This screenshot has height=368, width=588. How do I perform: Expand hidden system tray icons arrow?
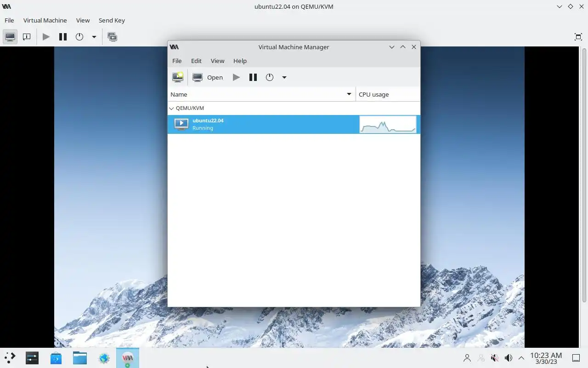coord(521,358)
